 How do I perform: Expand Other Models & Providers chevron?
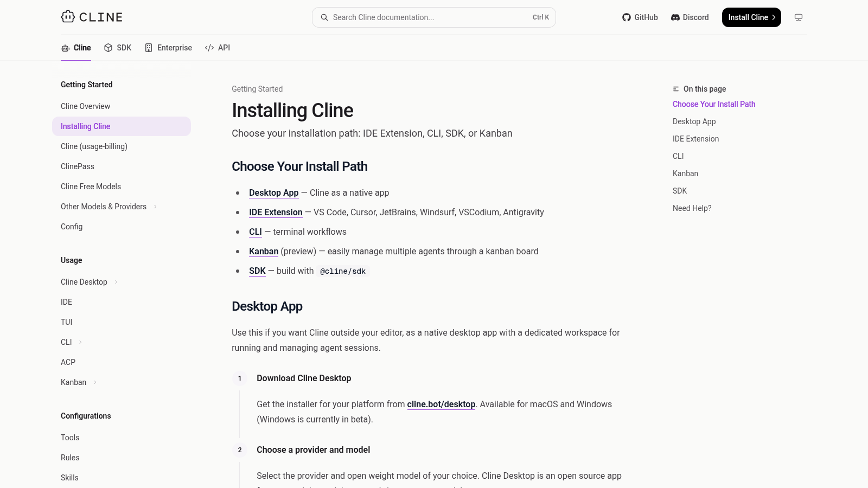(155, 207)
